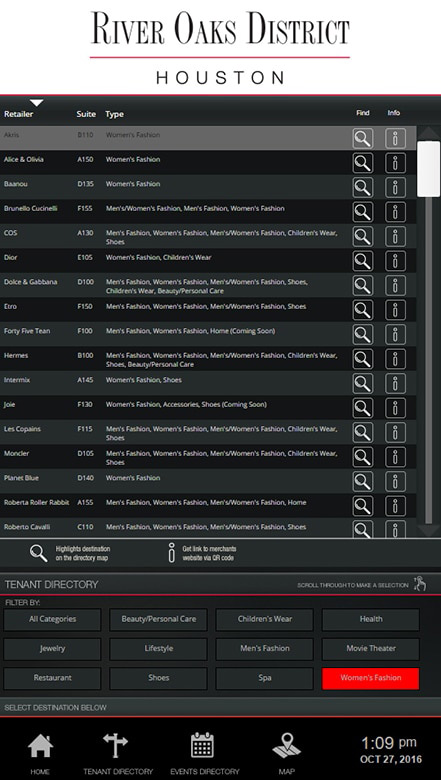Select Joie suite F130 cell
This screenshot has height=780, width=441.
(85, 404)
